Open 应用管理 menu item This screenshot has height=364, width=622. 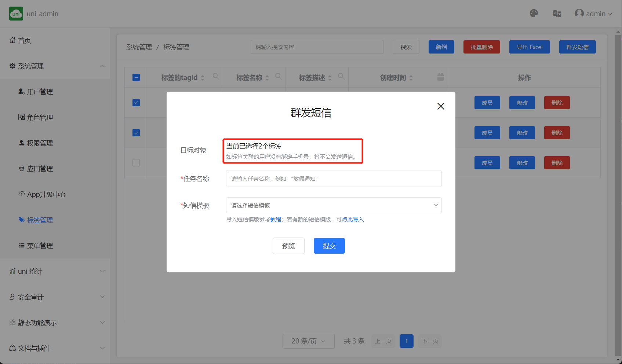(55, 169)
